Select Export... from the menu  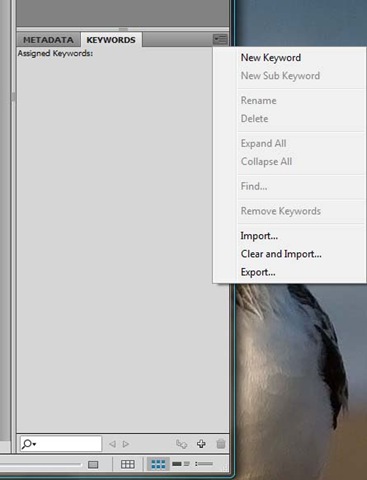tap(258, 272)
